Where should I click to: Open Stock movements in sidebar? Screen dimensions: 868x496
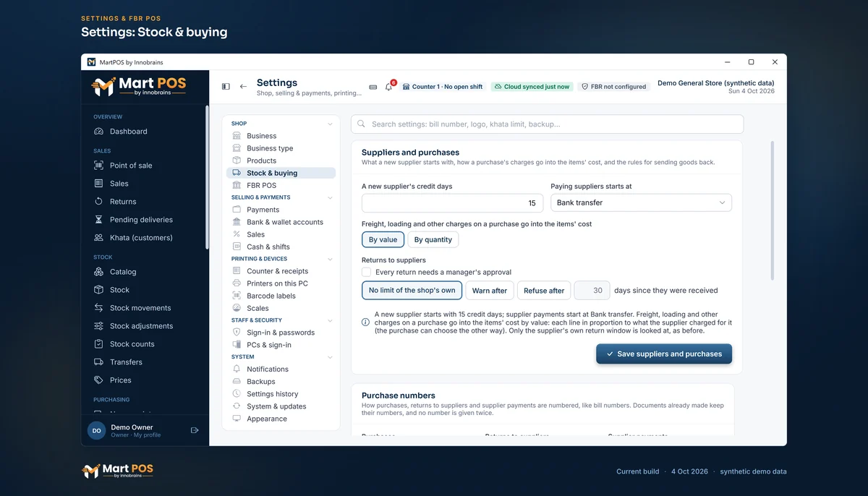coord(145,308)
